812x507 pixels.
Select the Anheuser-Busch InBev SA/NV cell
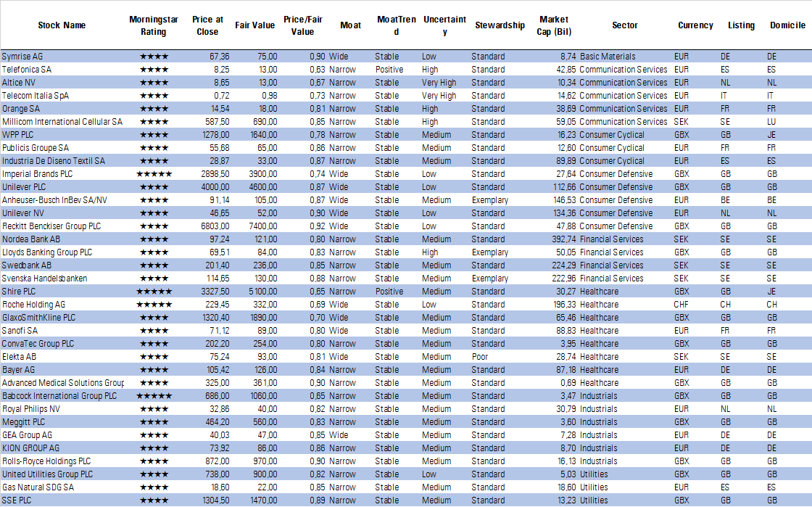(54, 200)
